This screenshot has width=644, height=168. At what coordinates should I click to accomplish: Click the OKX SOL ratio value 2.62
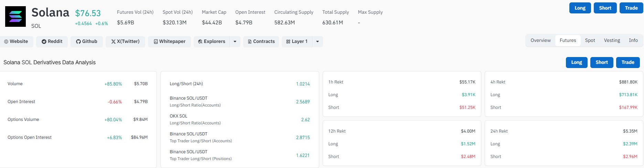pyautogui.click(x=305, y=120)
